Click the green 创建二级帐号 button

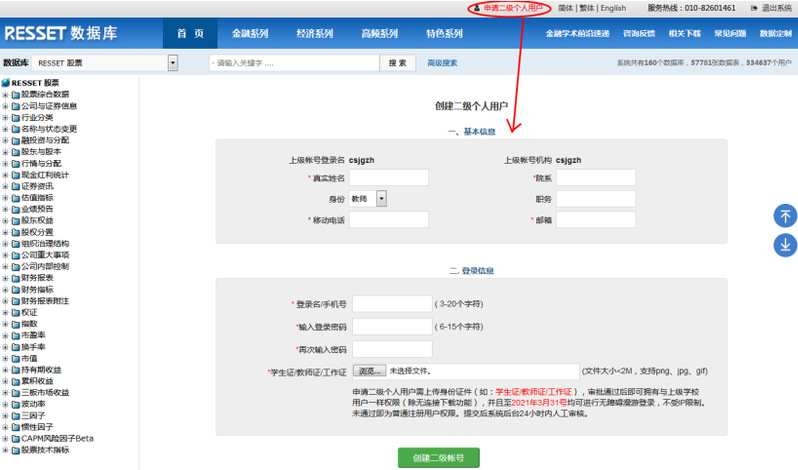(x=438, y=458)
